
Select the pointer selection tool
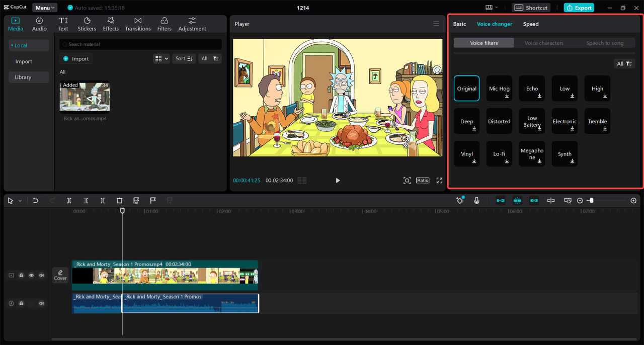11,201
